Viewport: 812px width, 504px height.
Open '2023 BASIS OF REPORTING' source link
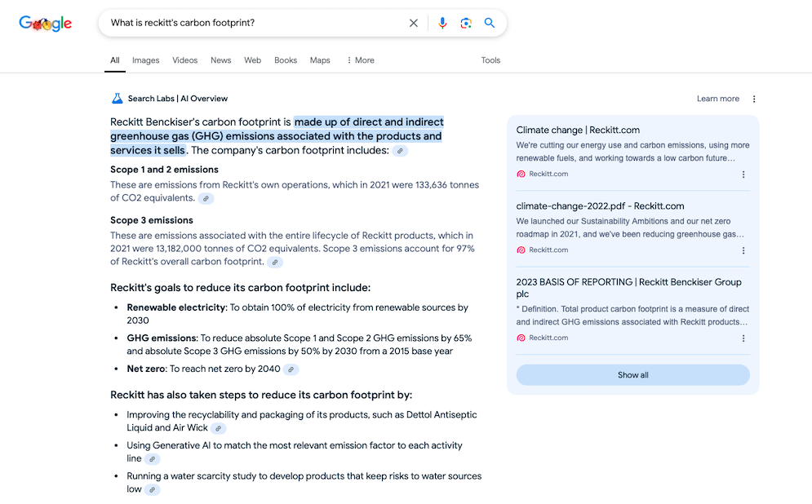[x=628, y=288]
